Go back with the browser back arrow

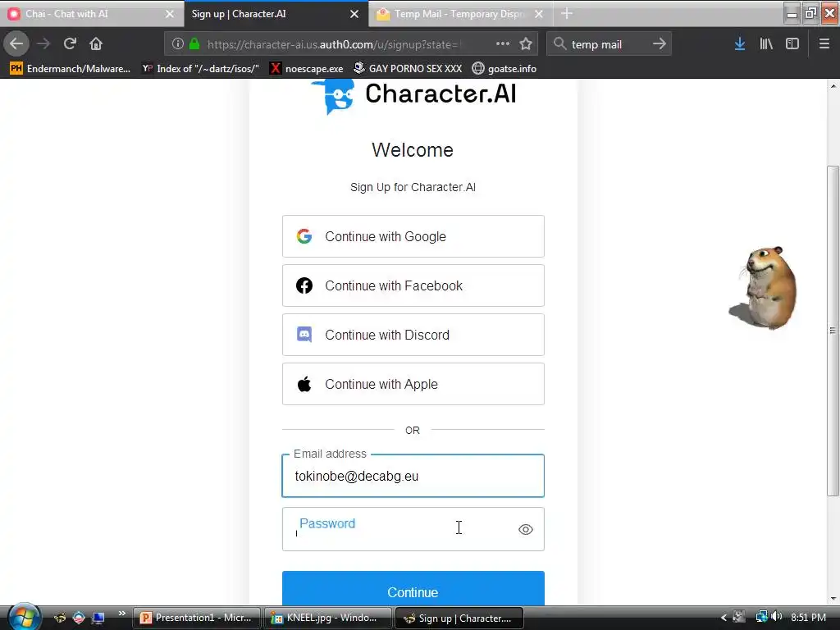click(16, 44)
